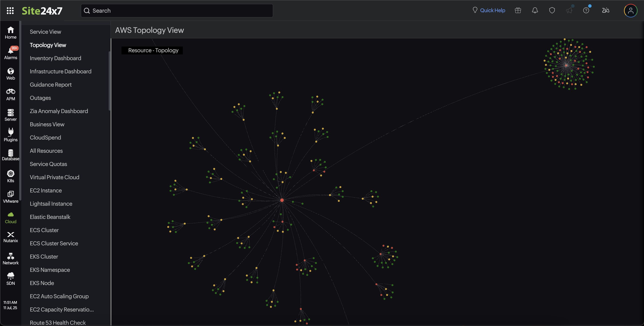Click the shield icon in the top bar
Screen dimensions: 644x326
click(552, 10)
